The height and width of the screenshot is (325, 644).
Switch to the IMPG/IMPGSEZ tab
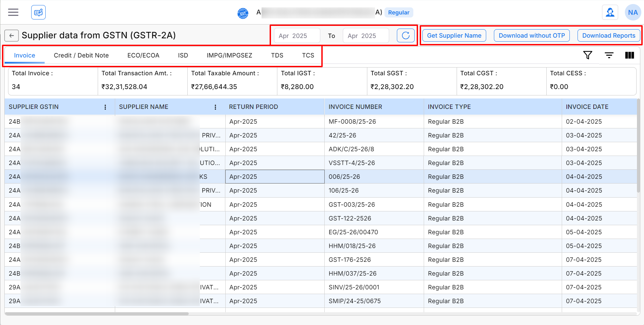(229, 55)
